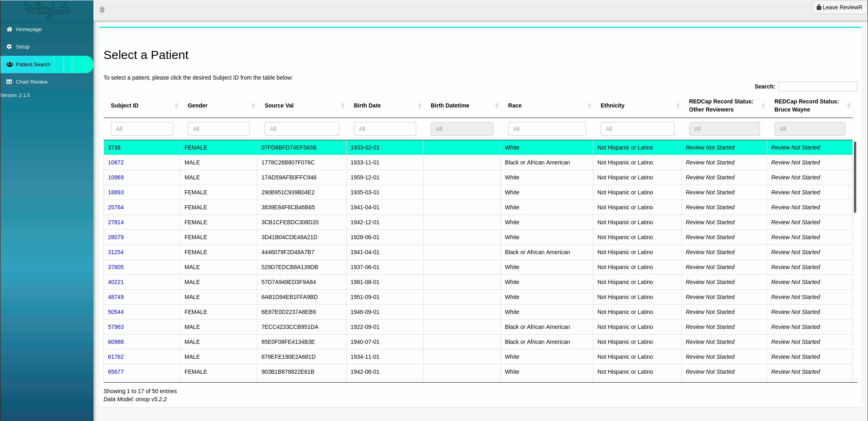Go to the Setup menu item
This screenshot has width=868, height=421.
[x=23, y=46]
